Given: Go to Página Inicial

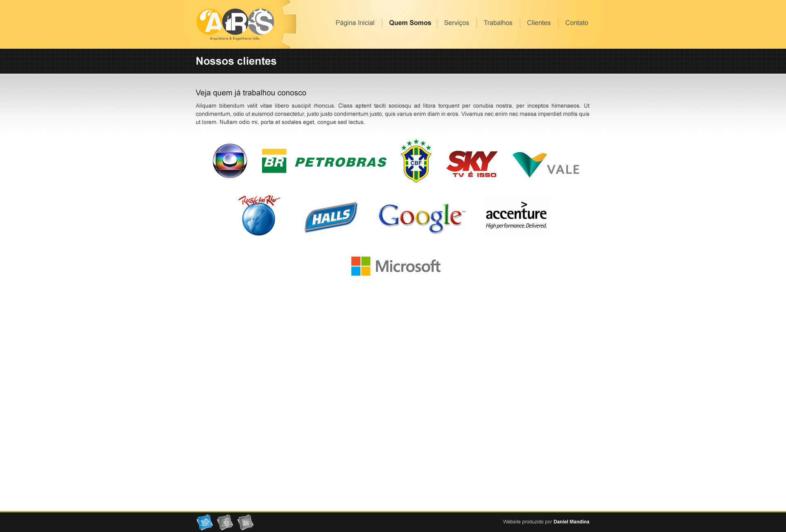Looking at the screenshot, I should coord(355,23).
